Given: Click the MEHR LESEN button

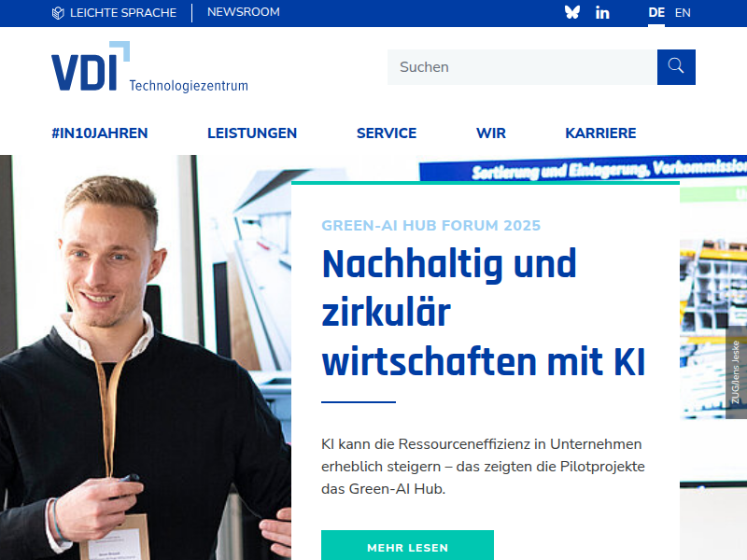Looking at the screenshot, I should [407, 545].
